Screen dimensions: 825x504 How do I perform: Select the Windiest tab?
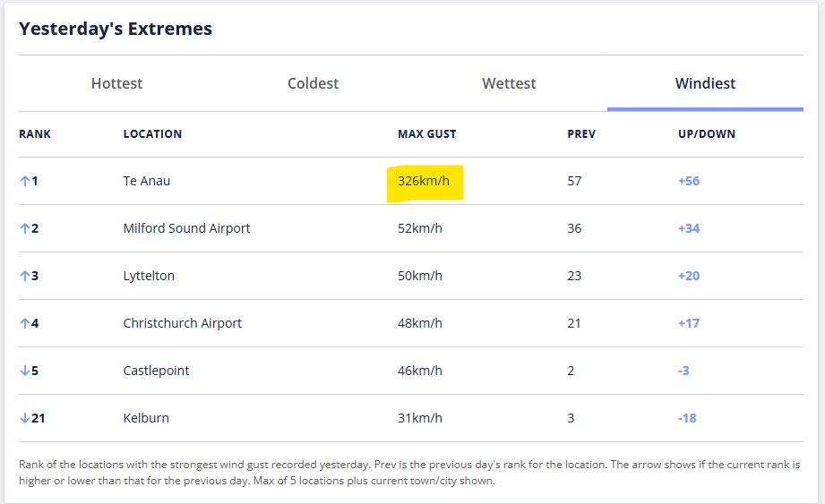(x=705, y=83)
